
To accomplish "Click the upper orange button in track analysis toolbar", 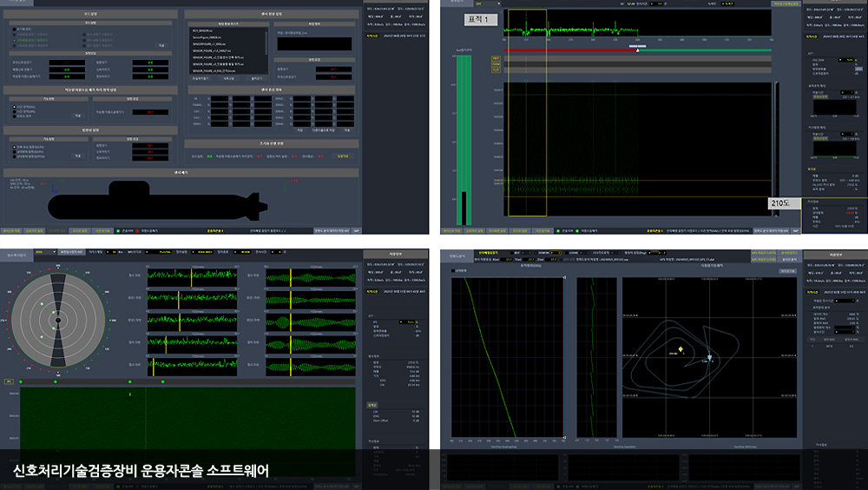I will [x=764, y=253].
